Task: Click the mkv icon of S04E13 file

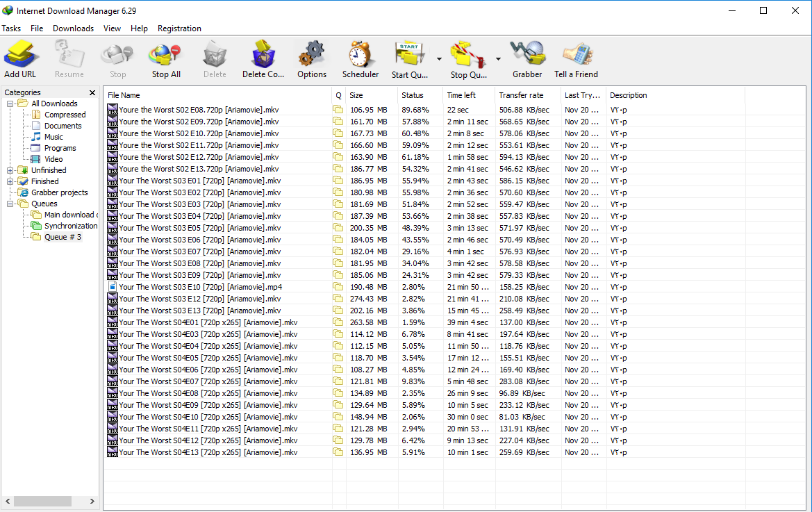Action: (113, 452)
